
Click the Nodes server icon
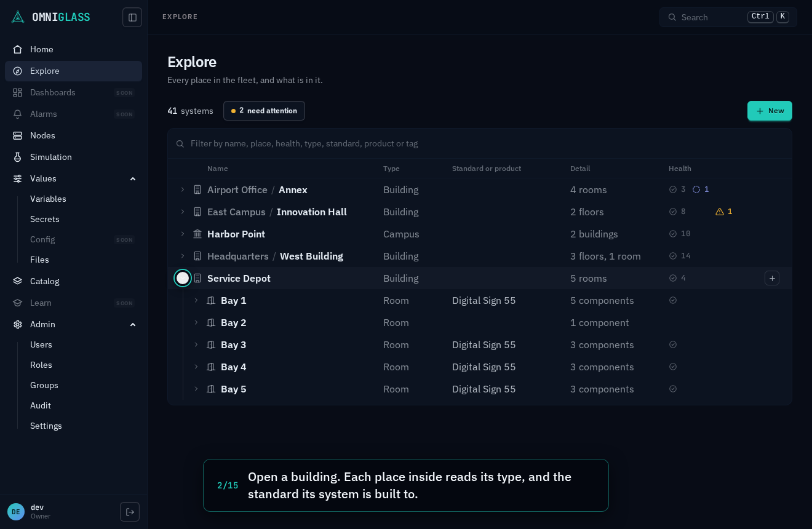18,135
